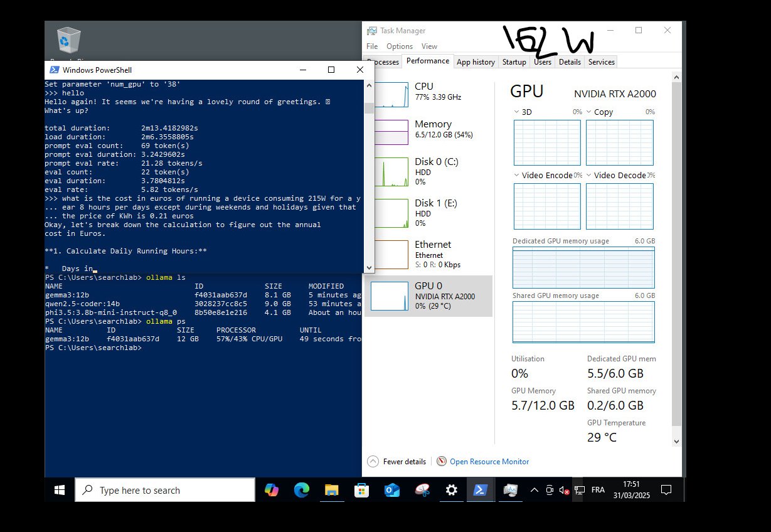Select Disk 0 (C:) entry
The width and height of the screenshot is (771, 532).
[x=428, y=171]
